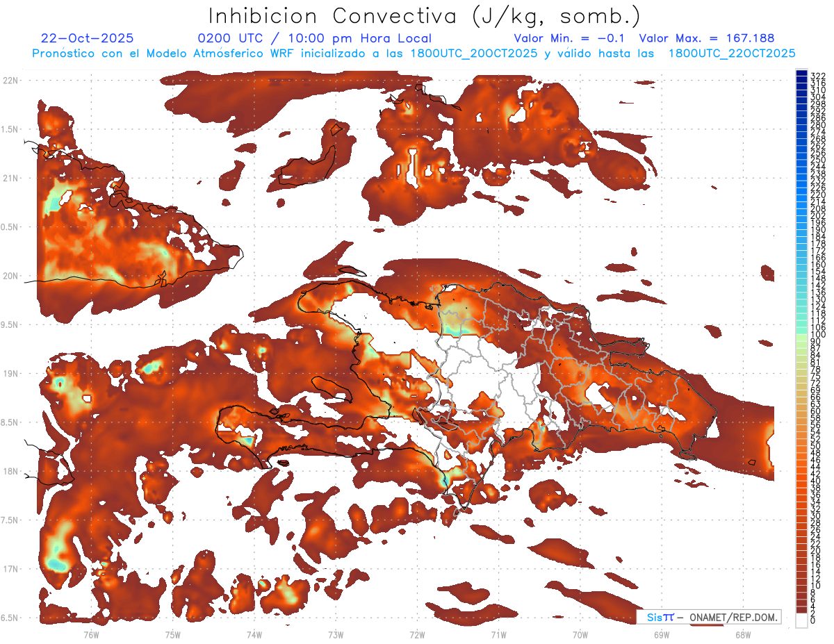Click "0200 UTC / 10:00 pm Hora Local"
Viewport: 834px width, 644px height.
coord(314,39)
